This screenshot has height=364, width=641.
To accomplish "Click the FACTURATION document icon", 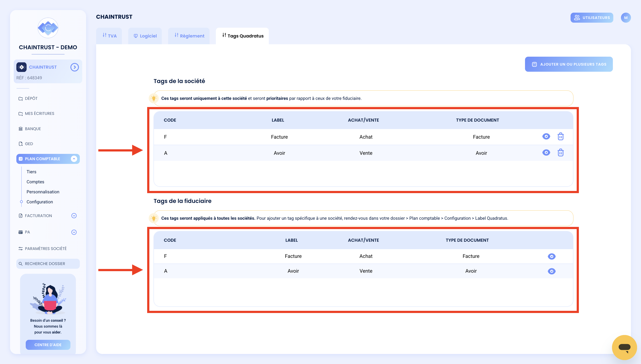I will (x=20, y=216).
